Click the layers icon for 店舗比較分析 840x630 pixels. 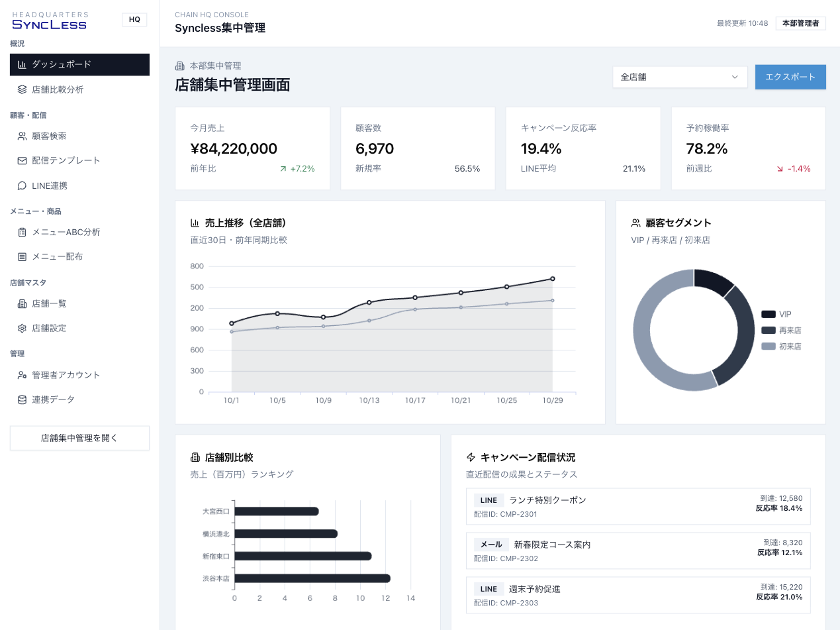click(22, 89)
